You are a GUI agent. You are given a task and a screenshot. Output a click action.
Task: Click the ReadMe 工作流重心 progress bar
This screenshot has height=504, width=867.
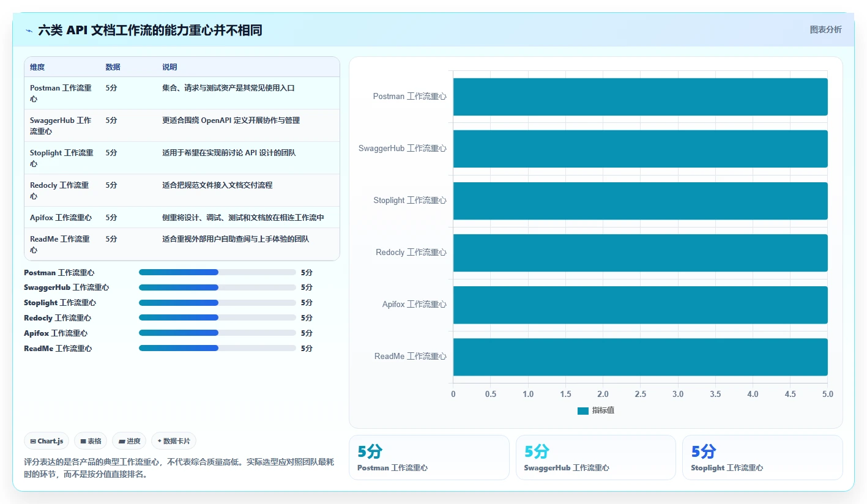(x=217, y=348)
